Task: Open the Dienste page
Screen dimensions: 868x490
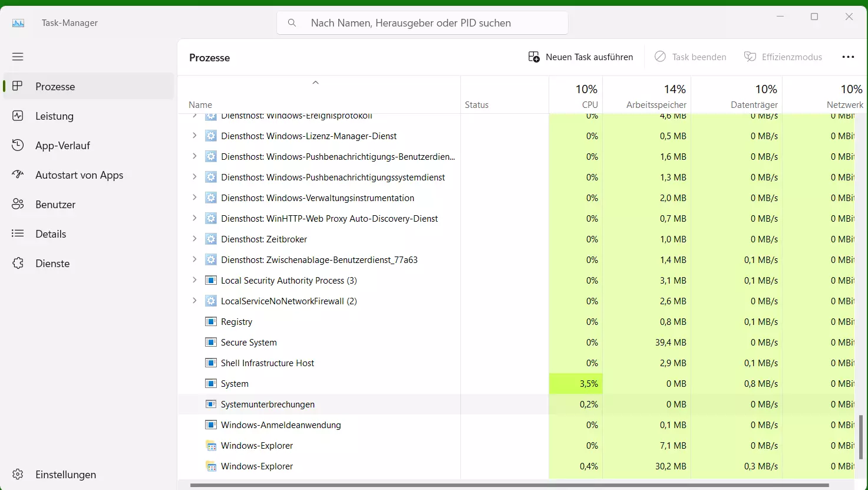Action: [x=88, y=263]
